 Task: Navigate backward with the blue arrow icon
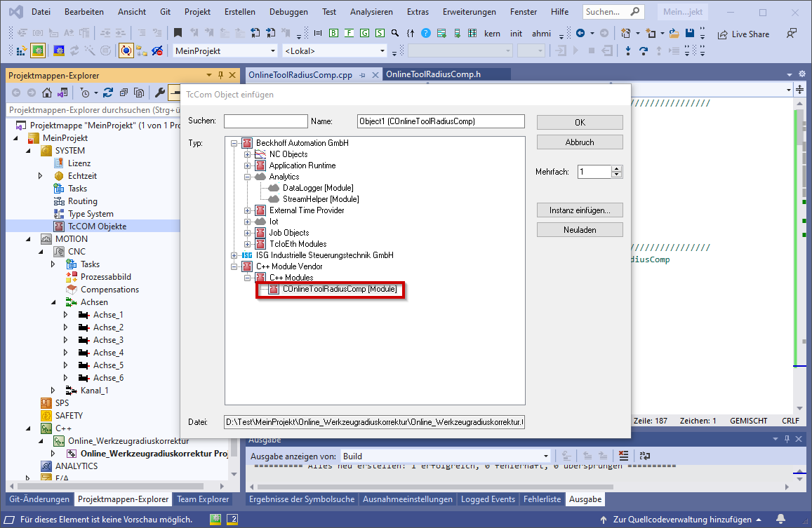click(580, 33)
